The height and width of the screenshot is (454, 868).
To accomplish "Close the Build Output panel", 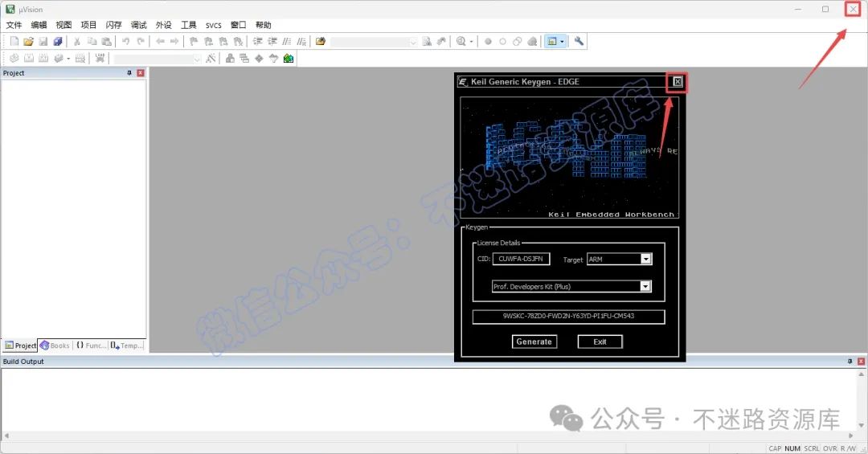I will click(x=861, y=362).
